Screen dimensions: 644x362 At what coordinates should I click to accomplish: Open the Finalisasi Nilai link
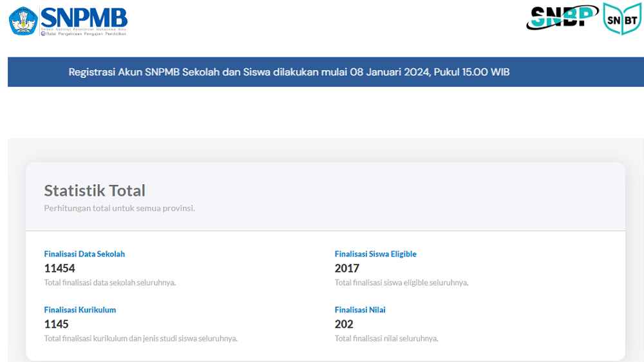pyautogui.click(x=360, y=310)
